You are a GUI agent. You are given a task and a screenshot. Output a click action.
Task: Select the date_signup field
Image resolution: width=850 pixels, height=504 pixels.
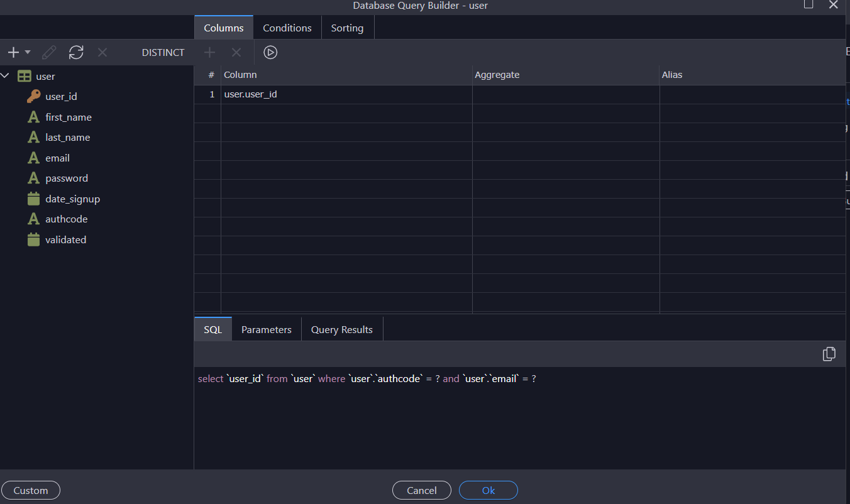coord(72,199)
